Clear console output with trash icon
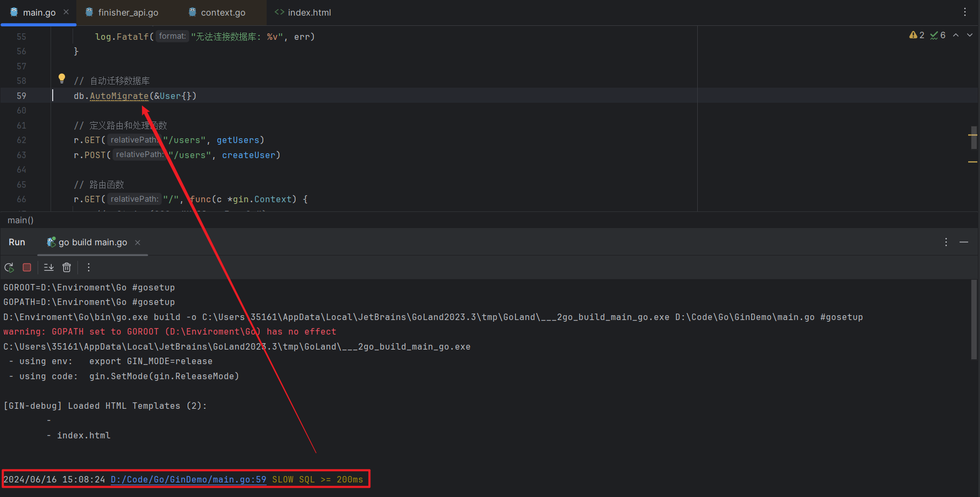The image size is (980, 497). (67, 267)
